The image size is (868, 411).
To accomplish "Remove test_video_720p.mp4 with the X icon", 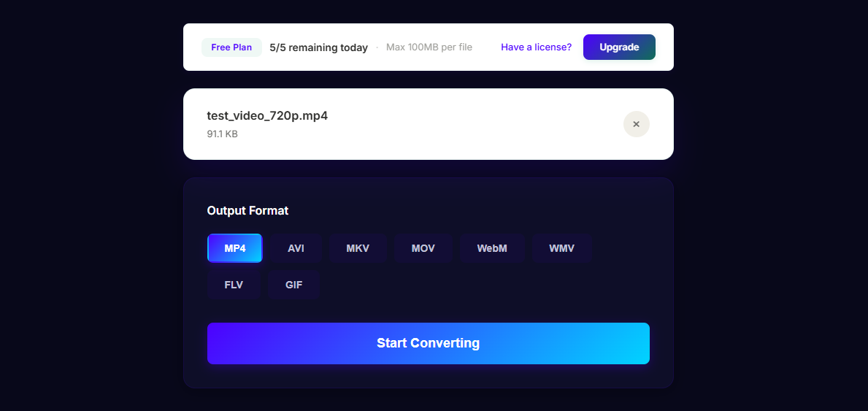I will point(636,124).
